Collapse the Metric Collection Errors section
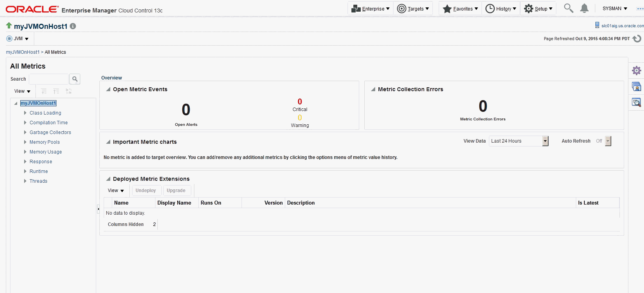Screen dimensions: 644x293 [373, 89]
